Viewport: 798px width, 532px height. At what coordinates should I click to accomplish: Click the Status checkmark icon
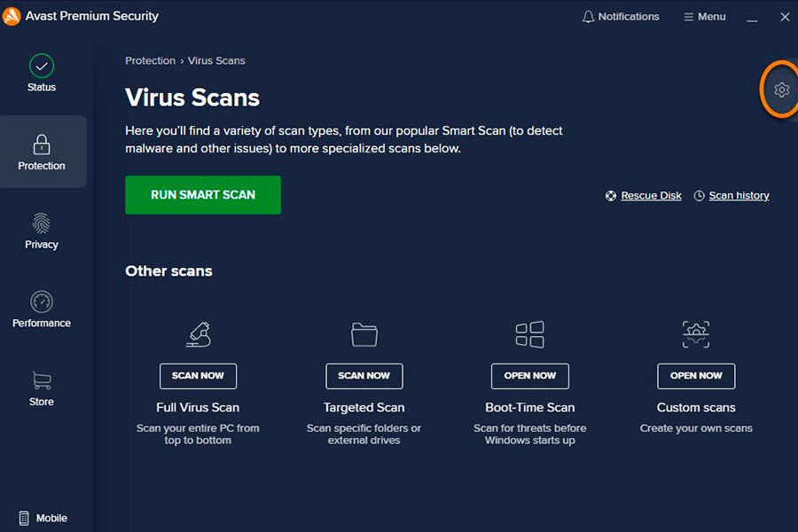click(42, 66)
